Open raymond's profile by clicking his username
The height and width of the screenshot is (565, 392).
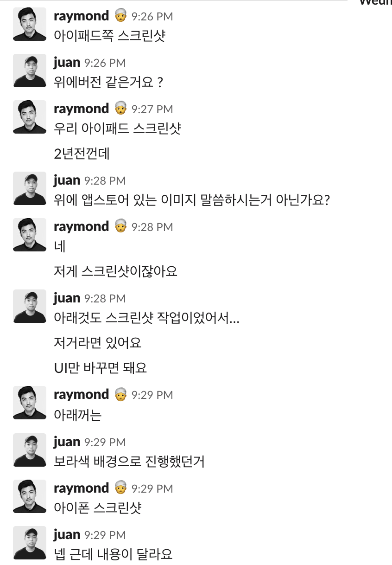tap(81, 15)
